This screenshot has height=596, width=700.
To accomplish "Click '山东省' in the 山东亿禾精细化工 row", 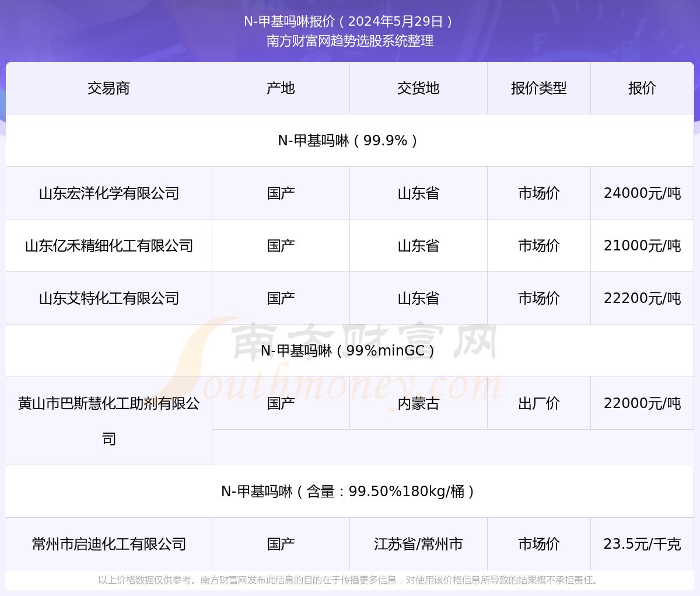I will pos(419,246).
